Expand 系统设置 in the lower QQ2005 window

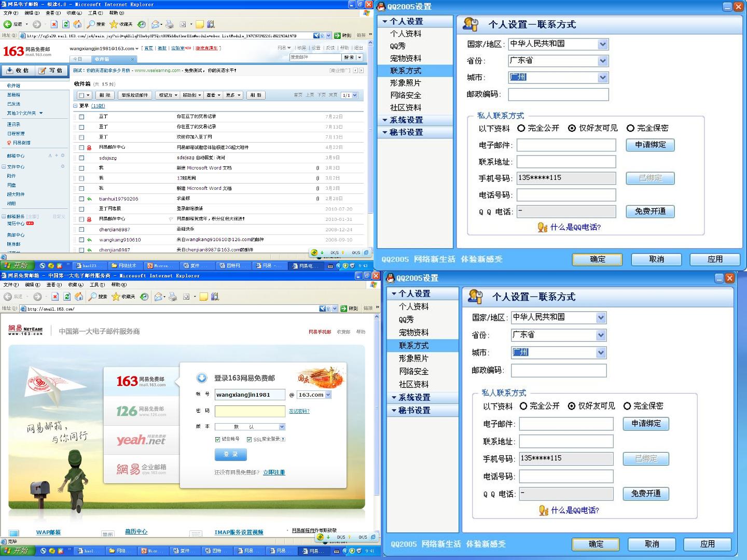(x=394, y=398)
